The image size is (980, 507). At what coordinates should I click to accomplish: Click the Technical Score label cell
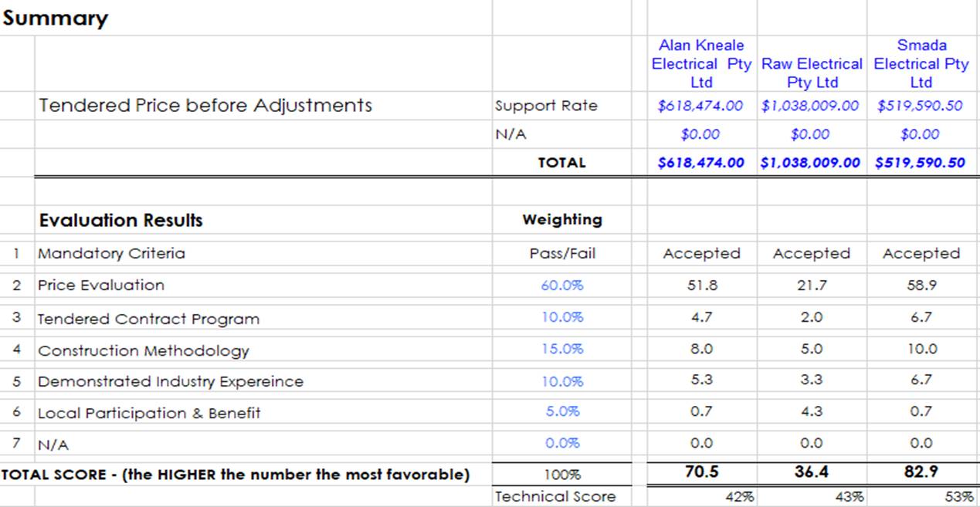pyautogui.click(x=555, y=497)
